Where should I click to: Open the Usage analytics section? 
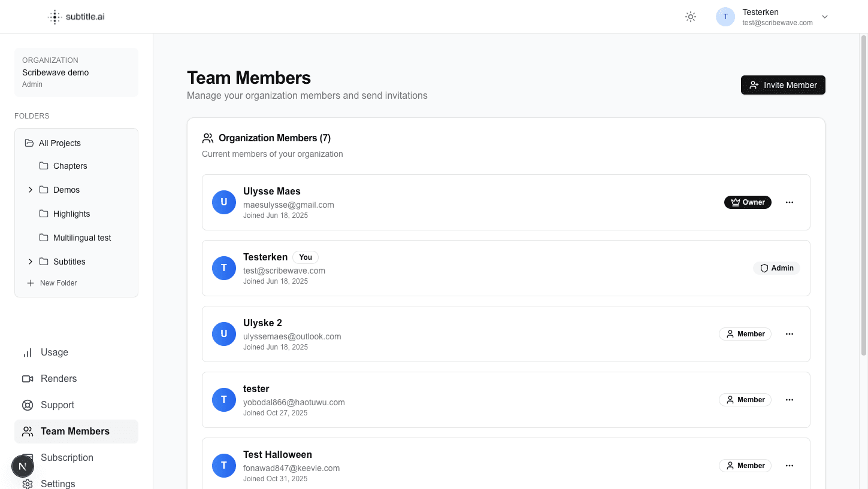pos(53,352)
